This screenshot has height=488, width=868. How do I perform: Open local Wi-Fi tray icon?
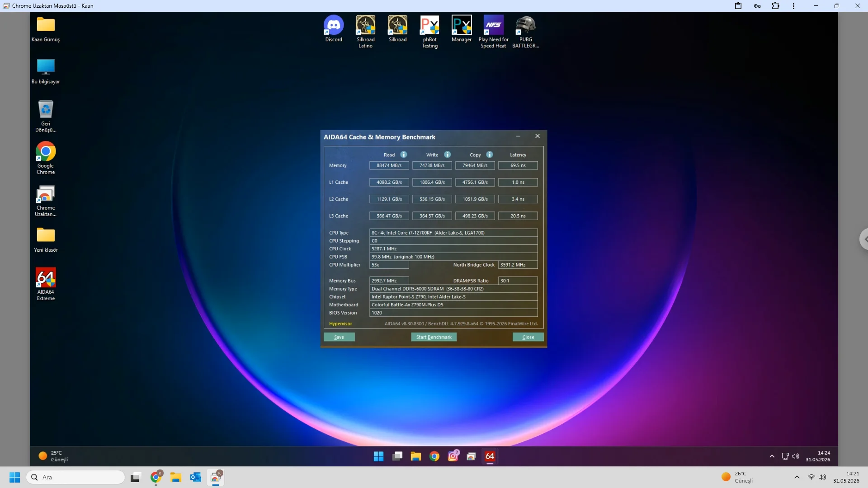(811, 477)
